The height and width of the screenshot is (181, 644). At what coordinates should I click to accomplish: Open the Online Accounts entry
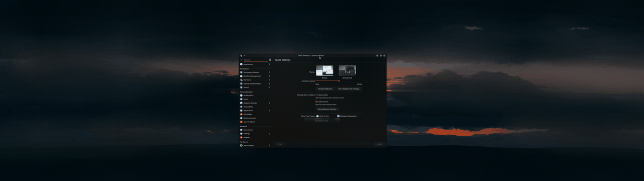256,118
